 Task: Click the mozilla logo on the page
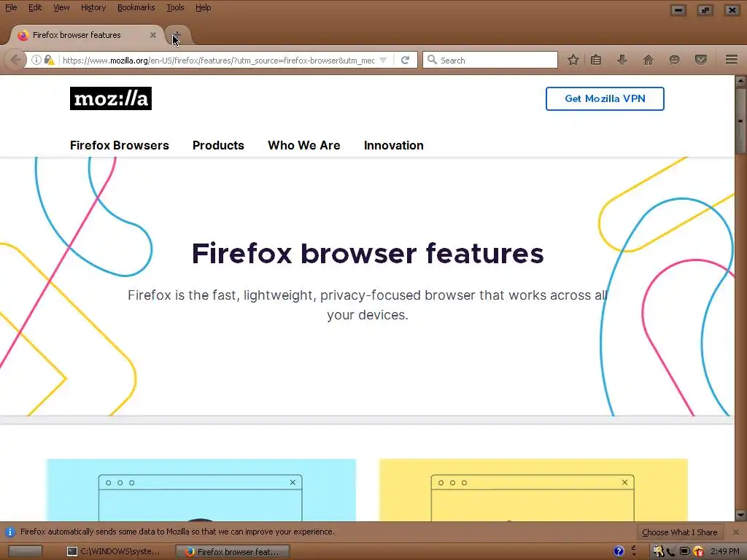[111, 98]
